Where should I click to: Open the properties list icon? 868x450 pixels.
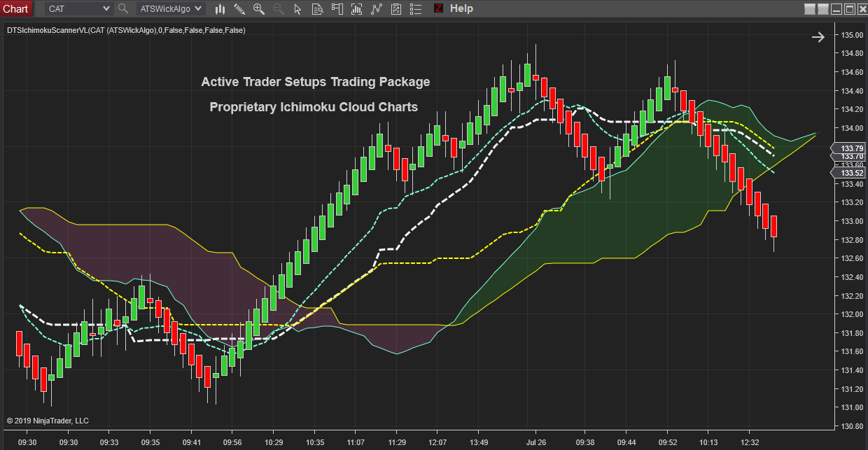416,9
